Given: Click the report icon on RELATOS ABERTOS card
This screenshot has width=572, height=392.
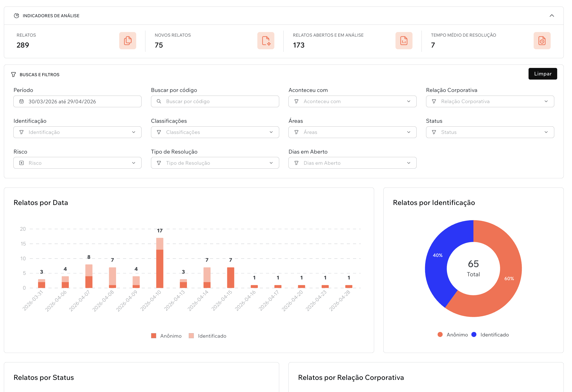Looking at the screenshot, I should coord(404,41).
